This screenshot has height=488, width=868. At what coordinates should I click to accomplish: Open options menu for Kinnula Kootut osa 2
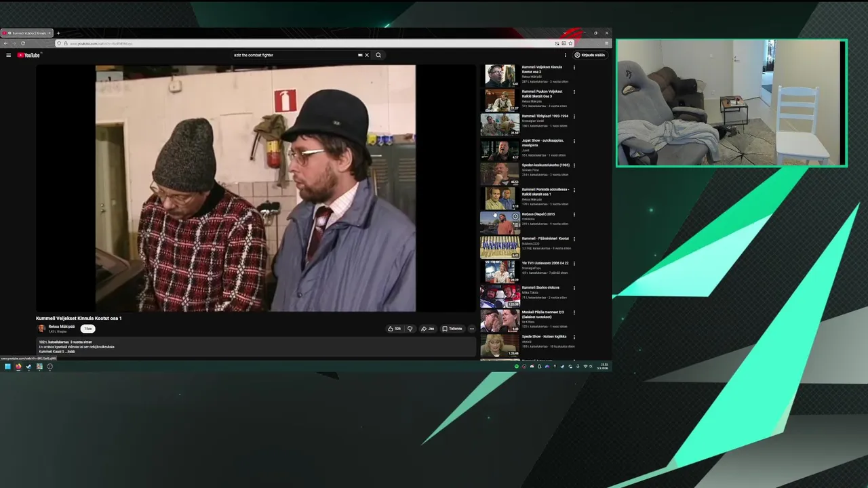pyautogui.click(x=574, y=67)
